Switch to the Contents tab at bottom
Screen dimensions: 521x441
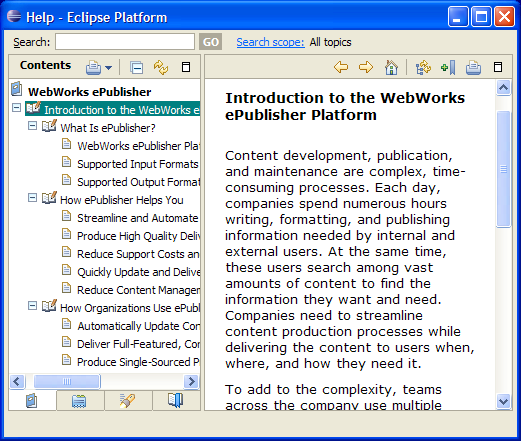pyautogui.click(x=32, y=400)
